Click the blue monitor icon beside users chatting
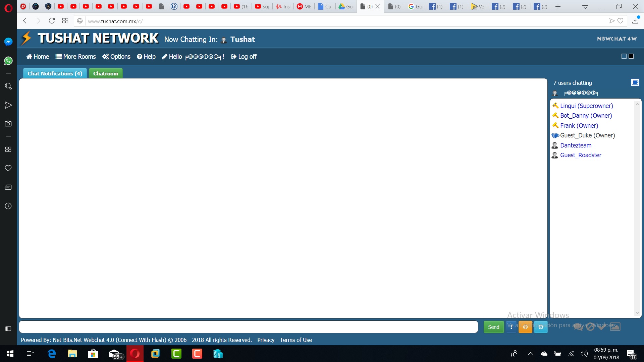 [x=635, y=82]
